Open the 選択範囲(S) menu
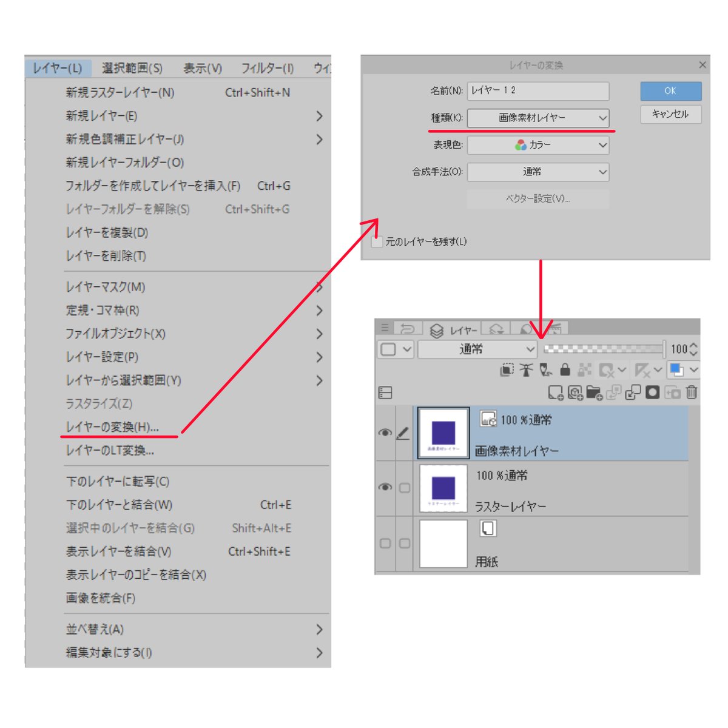 tap(132, 68)
